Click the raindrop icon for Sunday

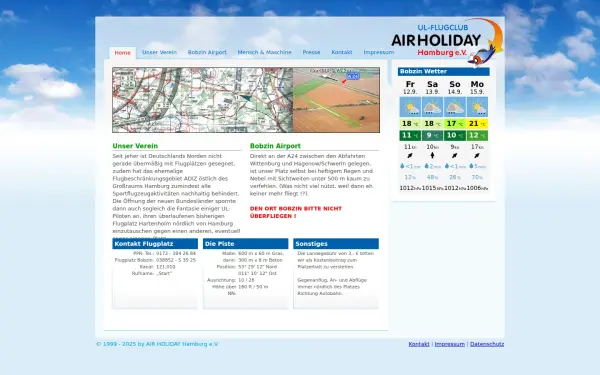pyautogui.click(x=447, y=166)
